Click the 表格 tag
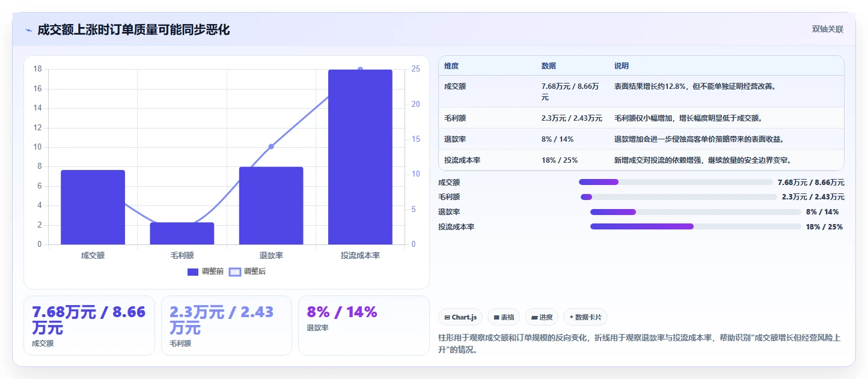The width and height of the screenshot is (868, 379). (x=504, y=317)
